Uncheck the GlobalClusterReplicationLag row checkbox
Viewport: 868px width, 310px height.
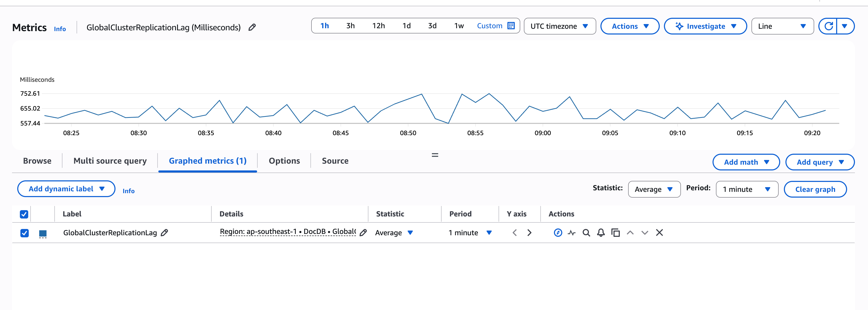click(x=24, y=233)
